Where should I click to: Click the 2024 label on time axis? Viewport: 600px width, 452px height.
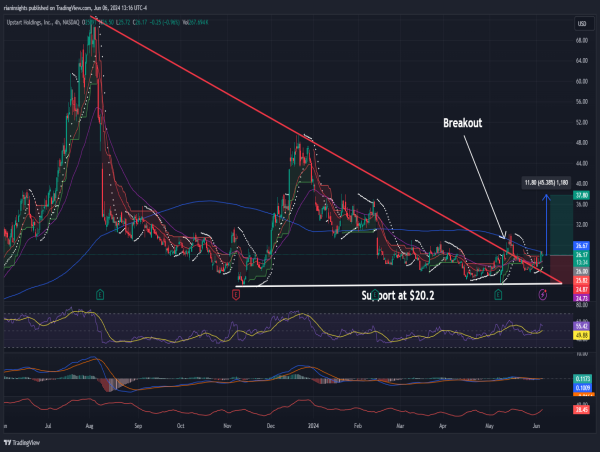click(x=313, y=426)
